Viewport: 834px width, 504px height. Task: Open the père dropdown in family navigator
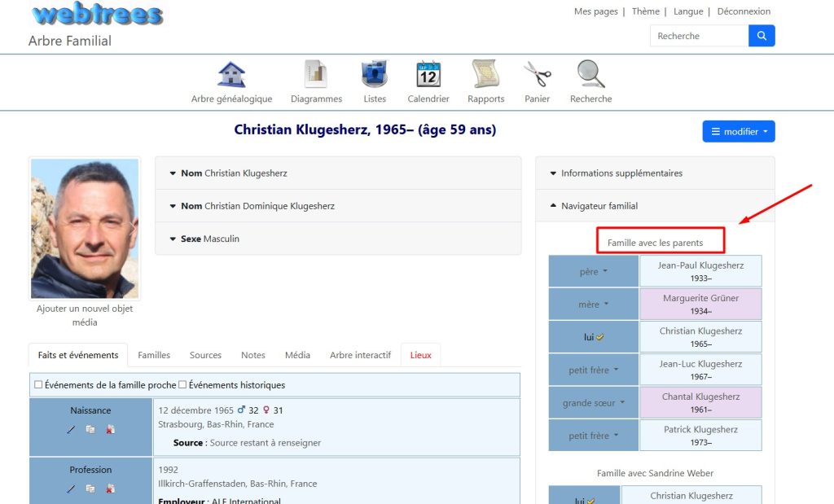coord(594,272)
